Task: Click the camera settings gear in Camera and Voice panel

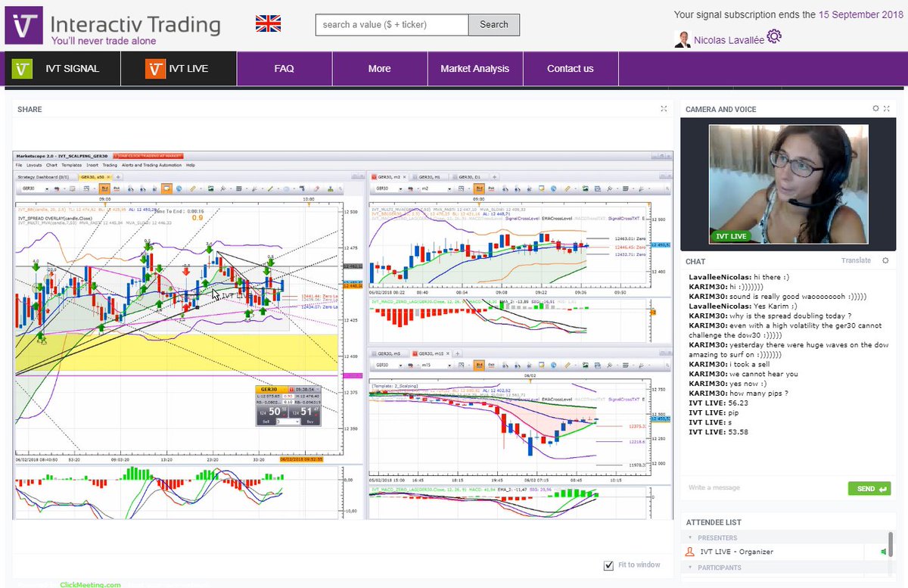Action: (875, 109)
